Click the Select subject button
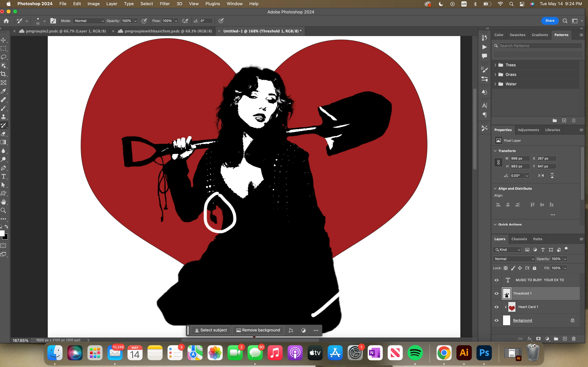 (211, 330)
